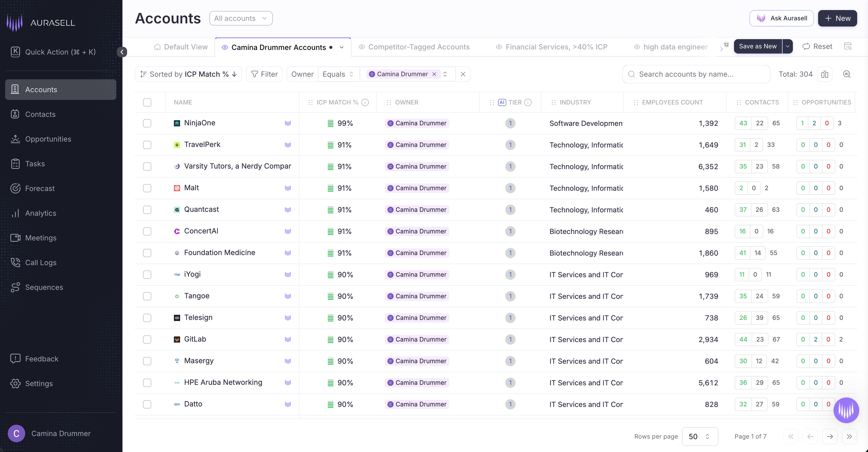Tick the checkbox for GitLab

(147, 340)
